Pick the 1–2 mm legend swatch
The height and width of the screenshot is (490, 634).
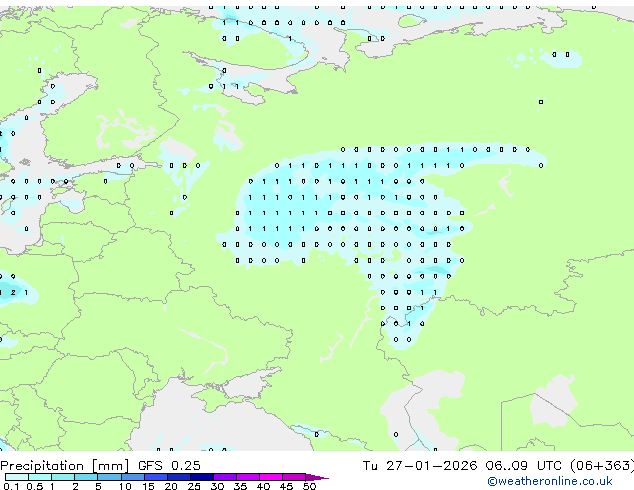click(x=63, y=477)
